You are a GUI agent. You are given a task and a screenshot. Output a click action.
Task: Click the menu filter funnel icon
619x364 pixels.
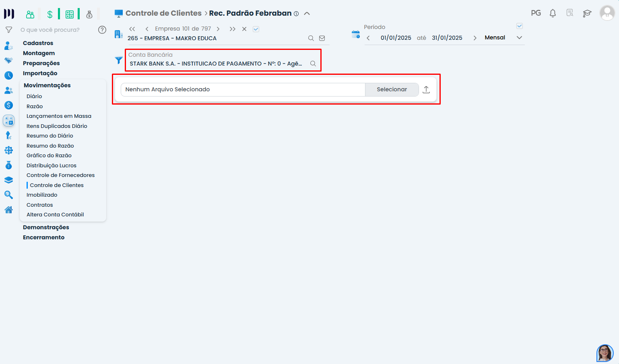point(8,30)
